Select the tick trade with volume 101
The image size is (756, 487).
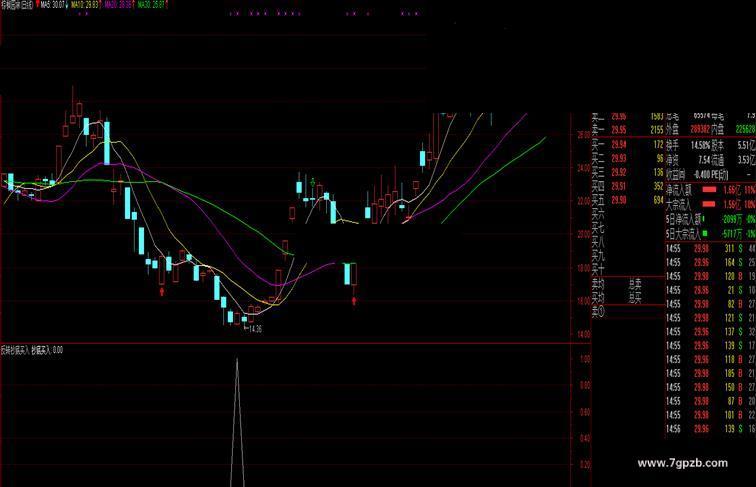click(x=711, y=415)
